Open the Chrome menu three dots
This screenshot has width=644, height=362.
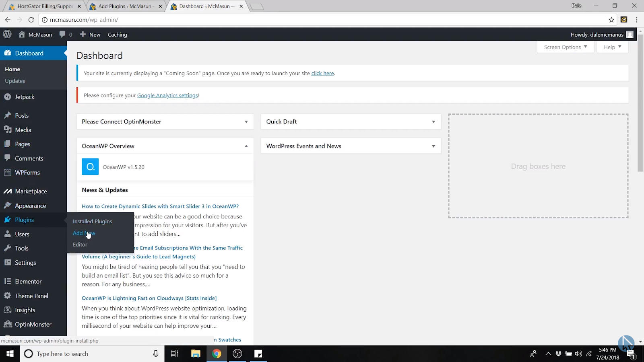click(636, 20)
